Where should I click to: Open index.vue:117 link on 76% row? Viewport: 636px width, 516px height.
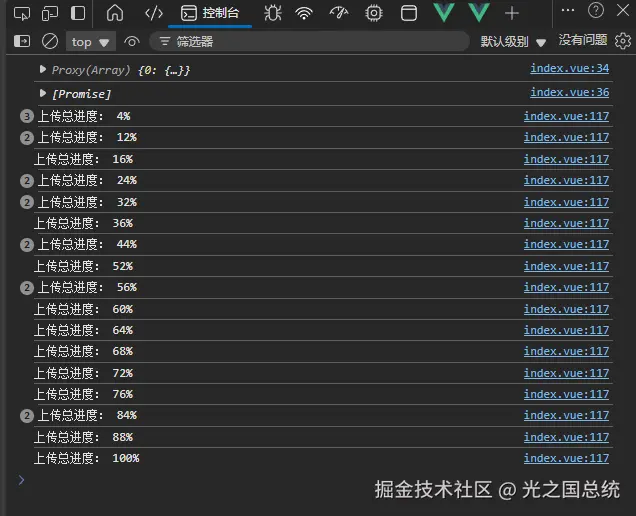tap(566, 394)
